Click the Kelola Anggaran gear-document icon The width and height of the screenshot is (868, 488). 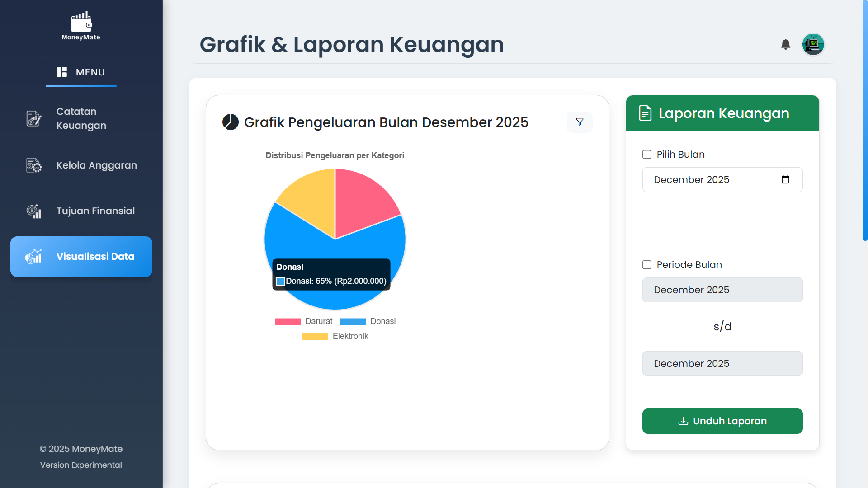point(34,165)
